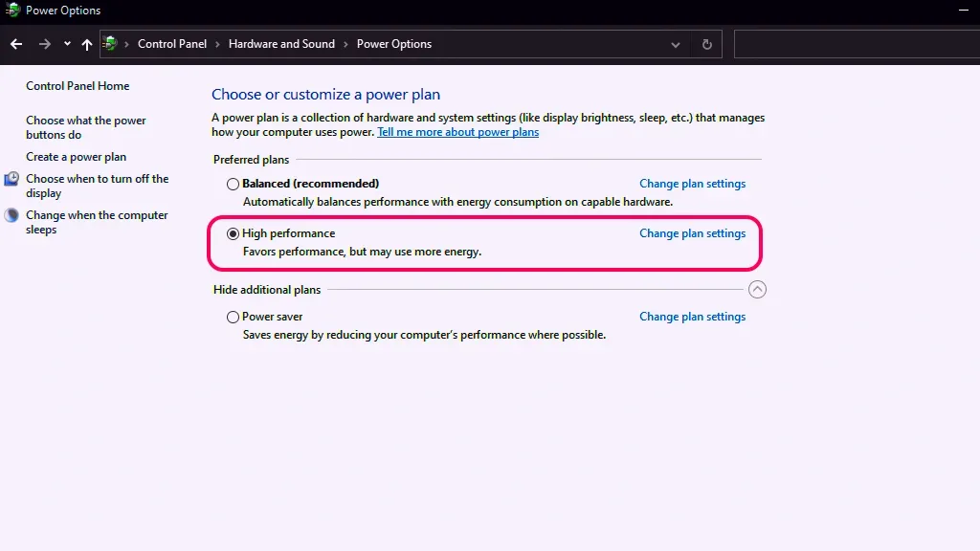Collapse the Hide additional plans chevron
Screen dimensions: 980x551
click(x=757, y=289)
